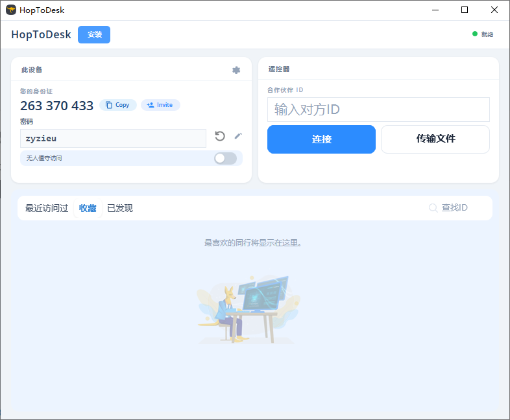Invite a user with the Invite button
The image size is (510, 420).
tap(160, 105)
